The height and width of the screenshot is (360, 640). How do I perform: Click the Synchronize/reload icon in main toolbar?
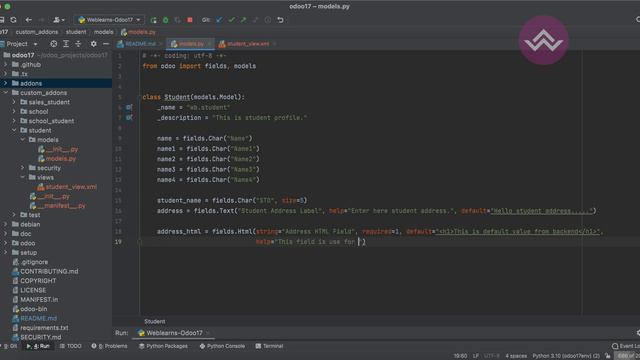[x=13, y=20]
